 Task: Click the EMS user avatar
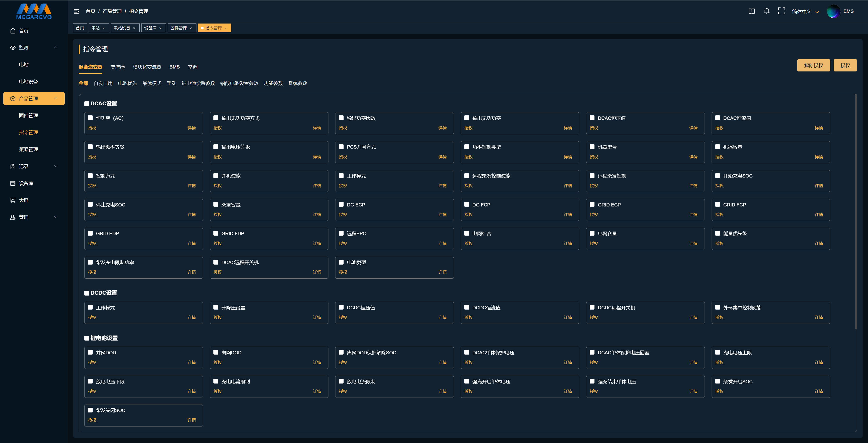pyautogui.click(x=833, y=12)
